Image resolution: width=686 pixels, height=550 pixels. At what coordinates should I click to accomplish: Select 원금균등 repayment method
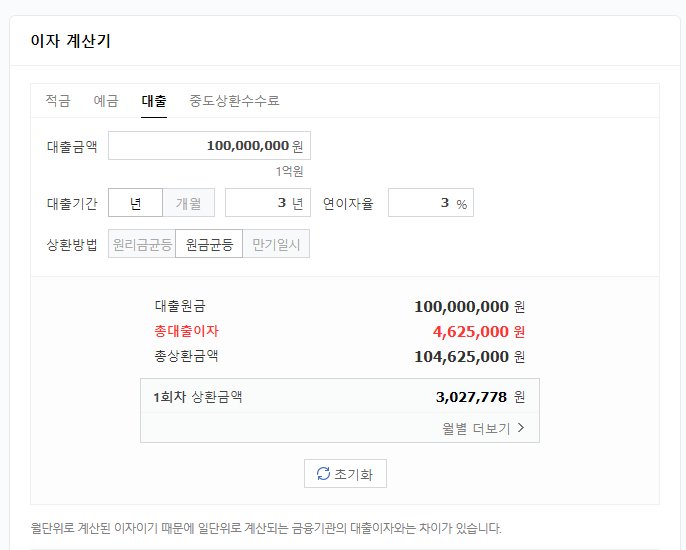209,244
